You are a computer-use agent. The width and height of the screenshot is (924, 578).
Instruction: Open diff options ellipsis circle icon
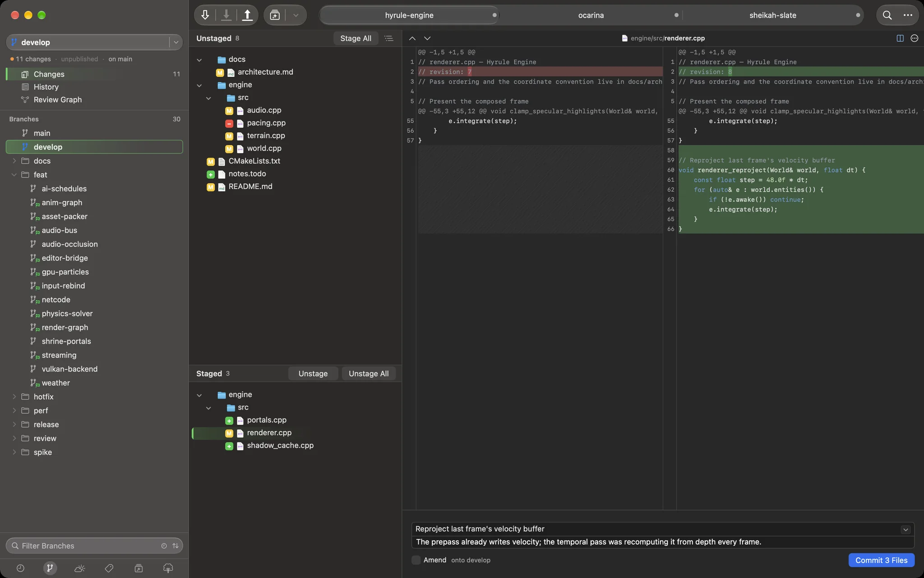pos(914,38)
